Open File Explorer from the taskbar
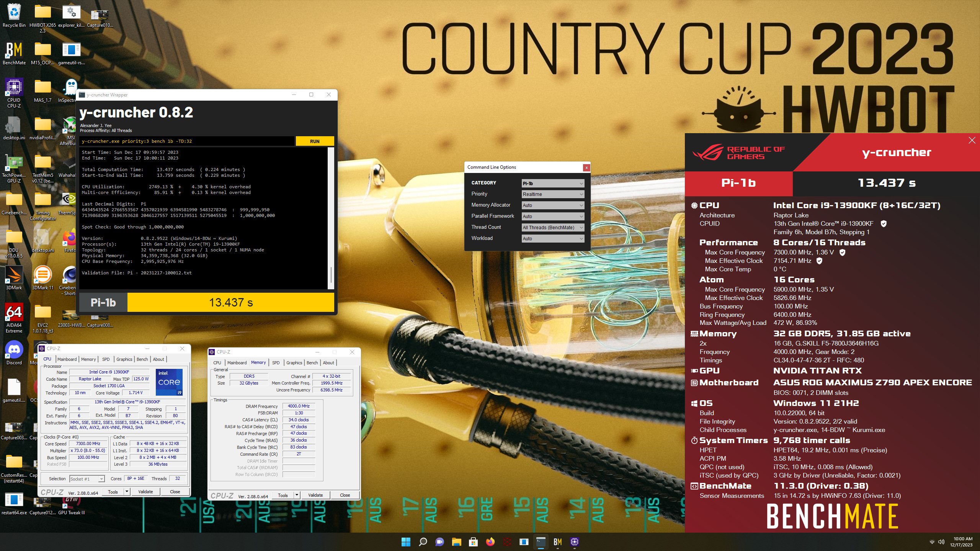Viewport: 980px width, 551px height. [456, 542]
